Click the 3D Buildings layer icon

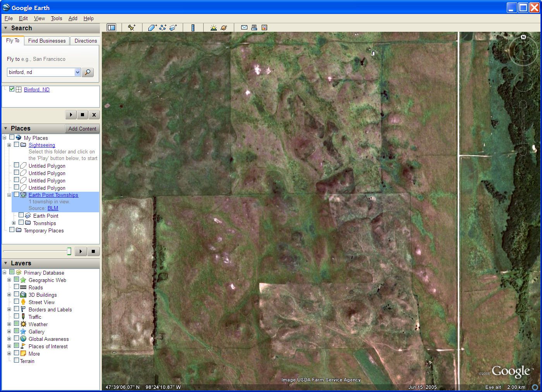click(x=23, y=295)
